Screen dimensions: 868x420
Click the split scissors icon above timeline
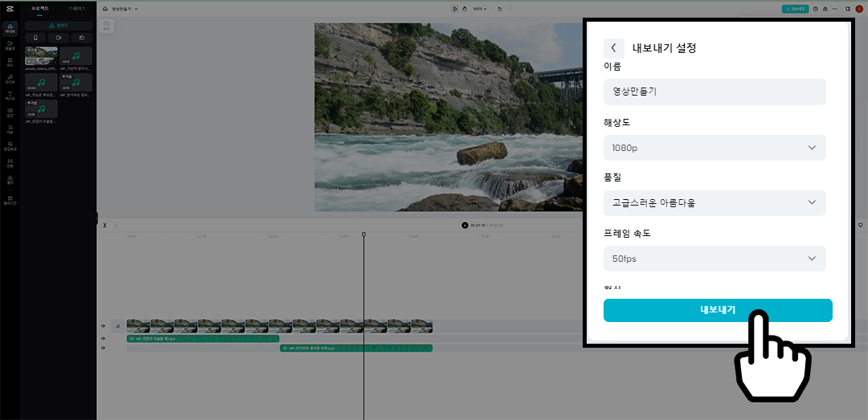point(104,225)
